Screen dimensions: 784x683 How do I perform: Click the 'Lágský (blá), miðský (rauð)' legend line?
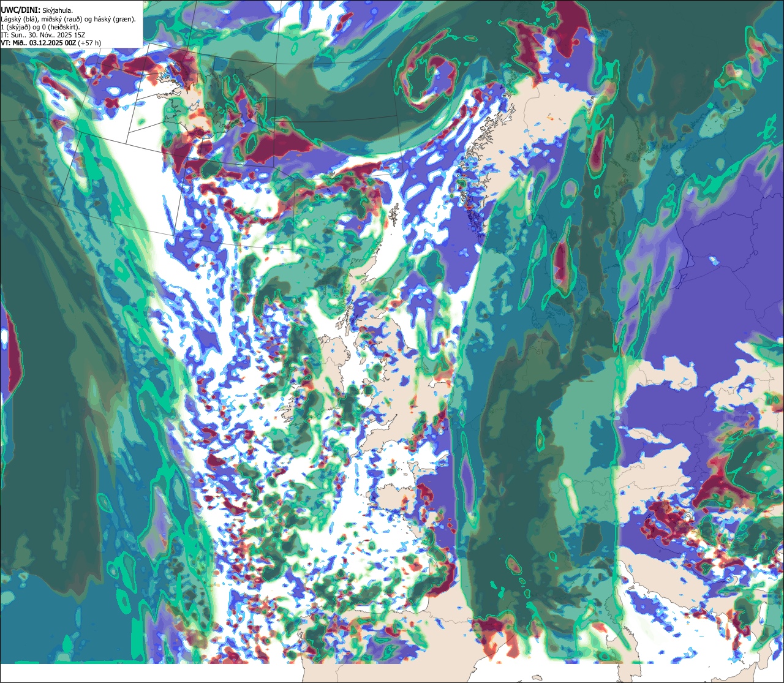pos(69,19)
